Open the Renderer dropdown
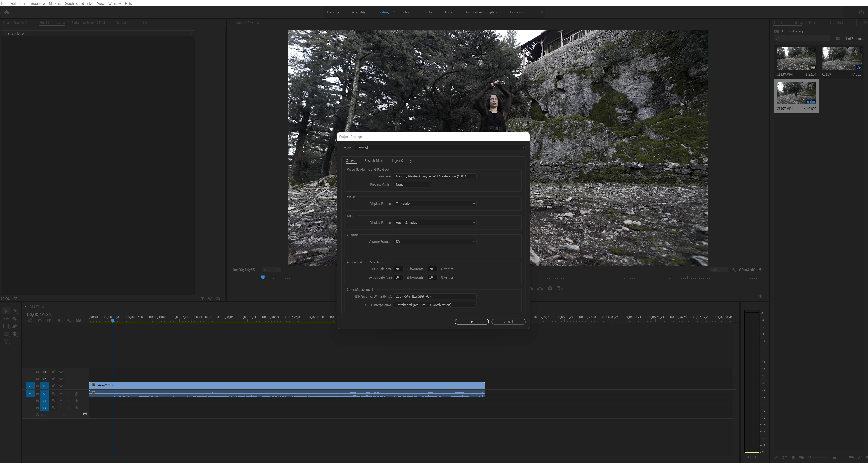Screen dimensions: 868x463 435,176
